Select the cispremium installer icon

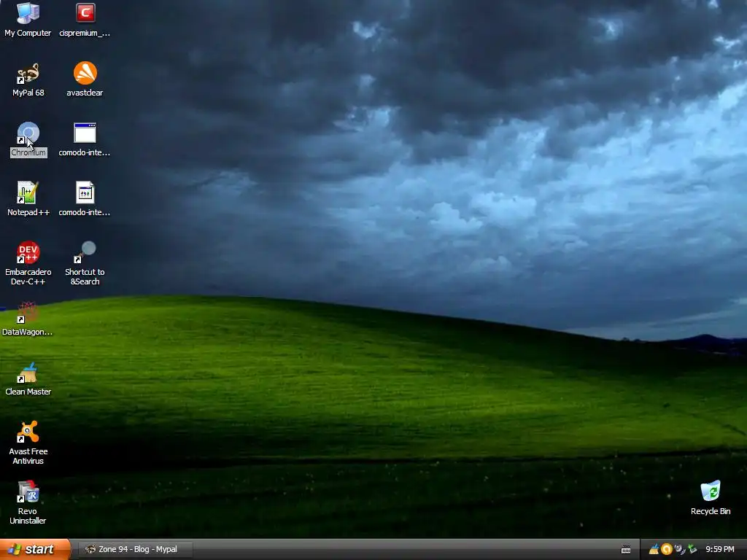pyautogui.click(x=85, y=20)
